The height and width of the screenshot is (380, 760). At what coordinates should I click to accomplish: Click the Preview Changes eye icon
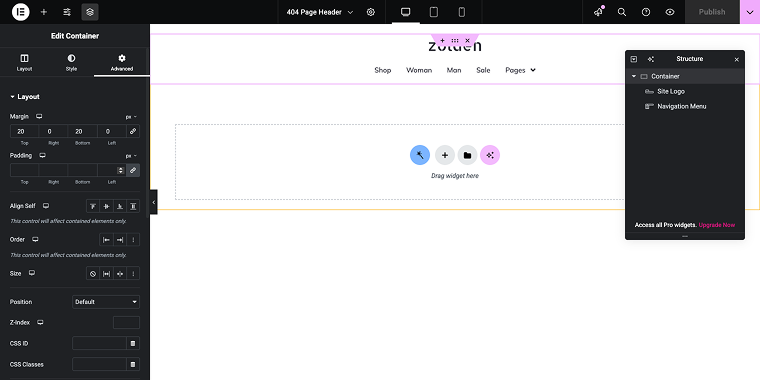click(670, 12)
